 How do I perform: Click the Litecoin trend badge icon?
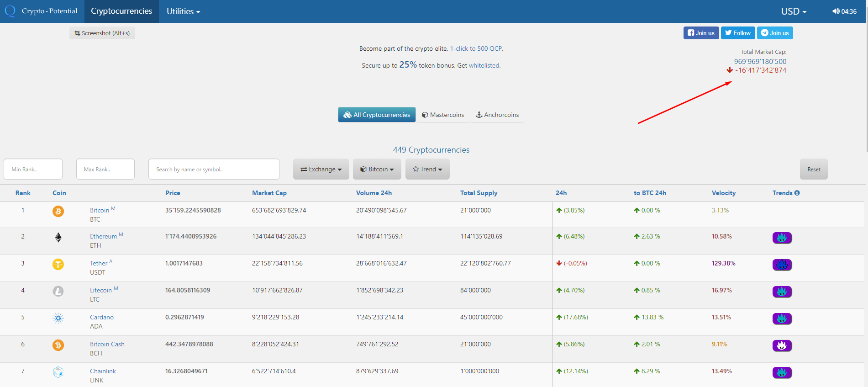pos(782,292)
